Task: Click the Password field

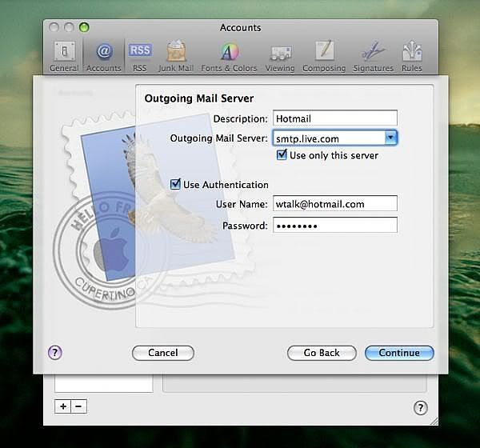Action: coord(335,226)
